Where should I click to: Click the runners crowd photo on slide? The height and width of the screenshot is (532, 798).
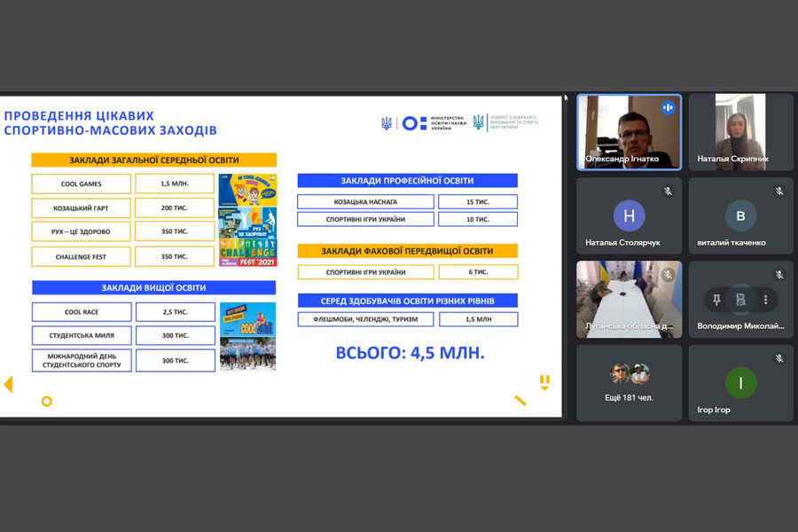tap(248, 353)
